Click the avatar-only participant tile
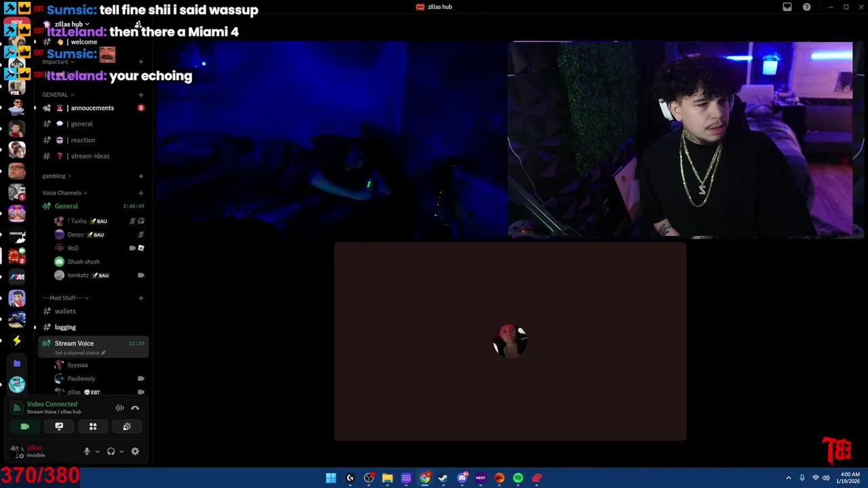 pyautogui.click(x=510, y=342)
